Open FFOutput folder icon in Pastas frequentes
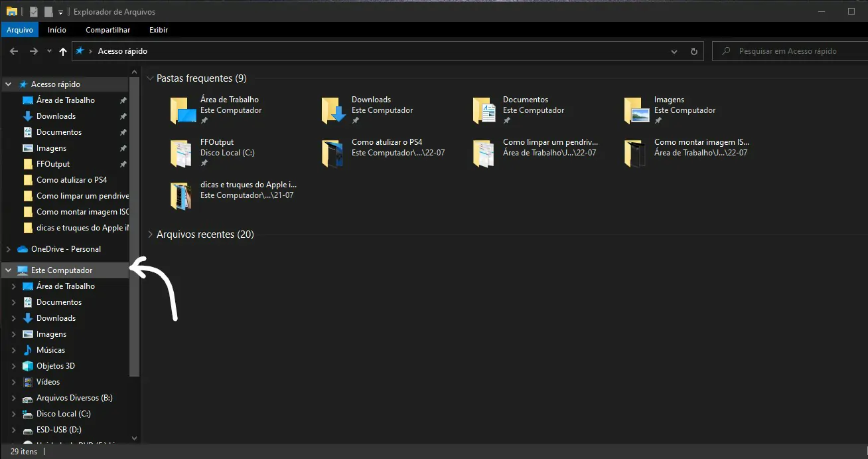The width and height of the screenshot is (868, 459). click(x=182, y=153)
